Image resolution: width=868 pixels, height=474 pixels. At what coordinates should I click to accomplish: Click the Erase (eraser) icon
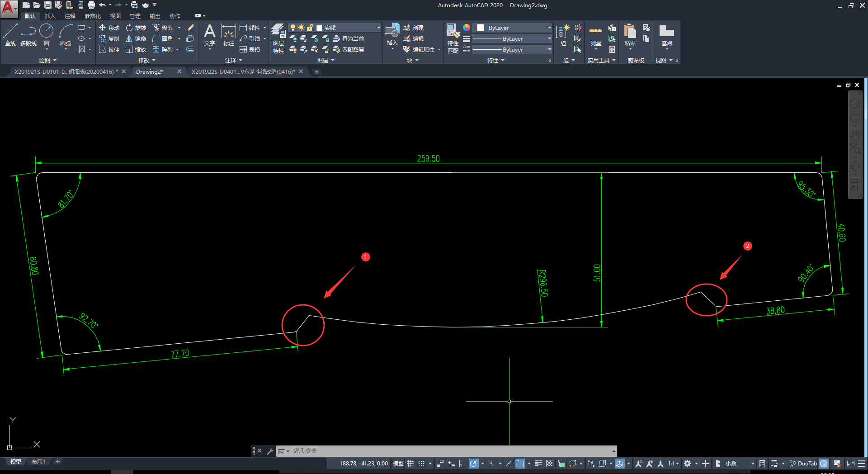click(x=190, y=28)
